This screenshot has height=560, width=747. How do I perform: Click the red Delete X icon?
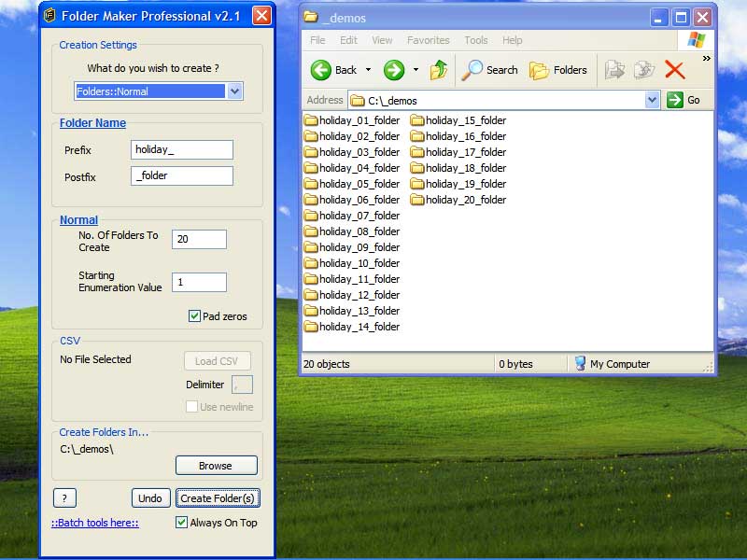[674, 70]
